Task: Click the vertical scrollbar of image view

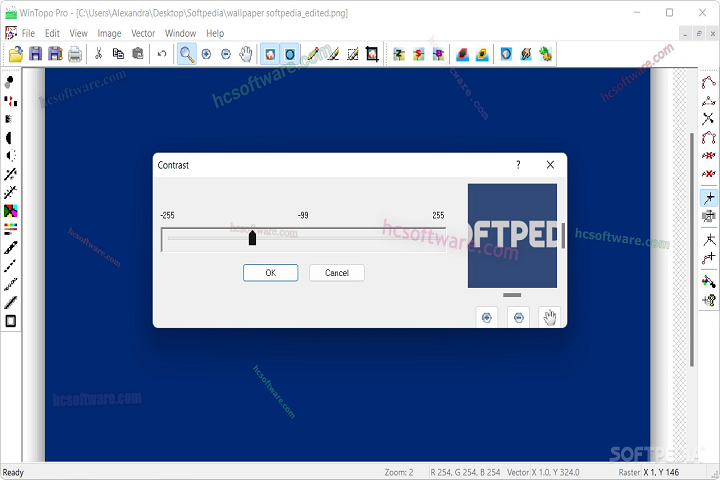Action: coord(691,250)
